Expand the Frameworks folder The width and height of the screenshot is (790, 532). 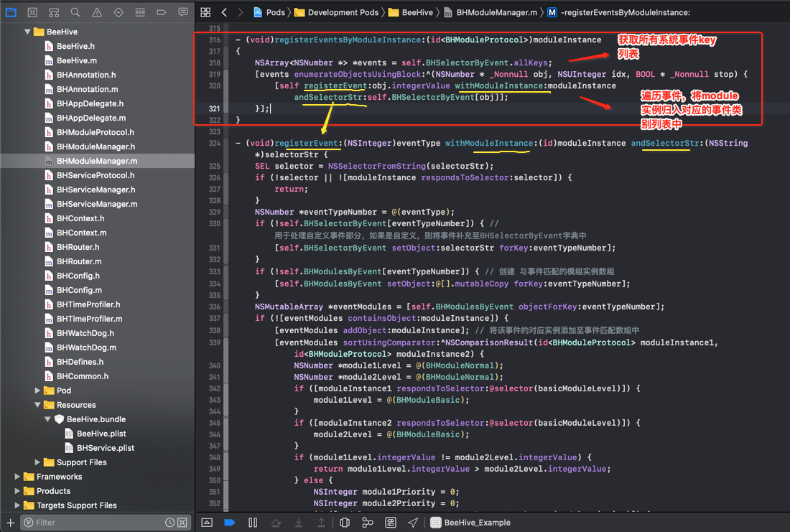coord(17,477)
